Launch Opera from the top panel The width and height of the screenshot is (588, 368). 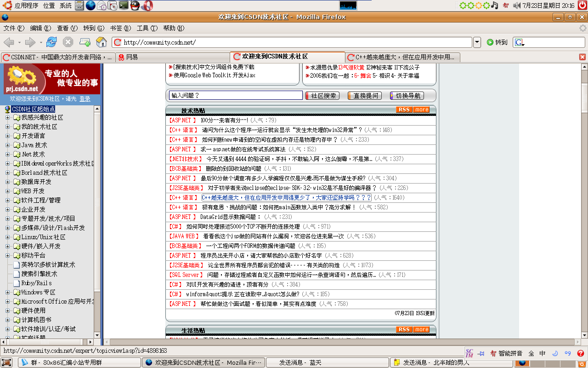click(x=147, y=6)
